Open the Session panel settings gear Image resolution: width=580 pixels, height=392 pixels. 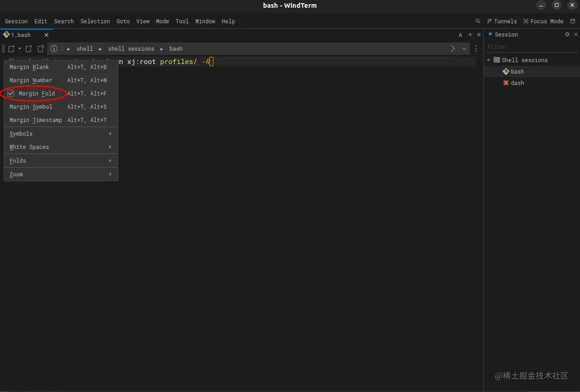[x=567, y=34]
